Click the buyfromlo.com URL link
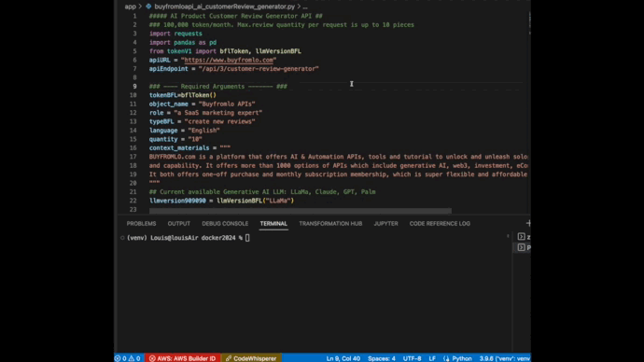The width and height of the screenshot is (644, 362). pyautogui.click(x=229, y=60)
